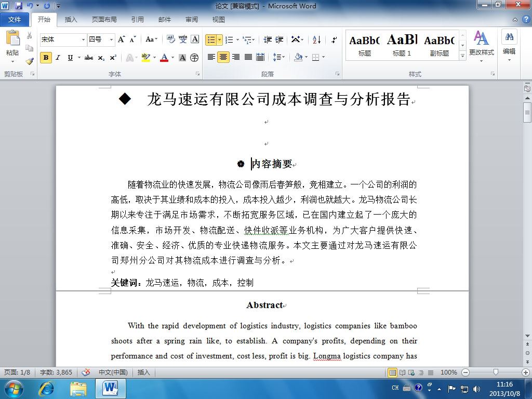Redo with the quick access toolbar icon

tap(47, 5)
